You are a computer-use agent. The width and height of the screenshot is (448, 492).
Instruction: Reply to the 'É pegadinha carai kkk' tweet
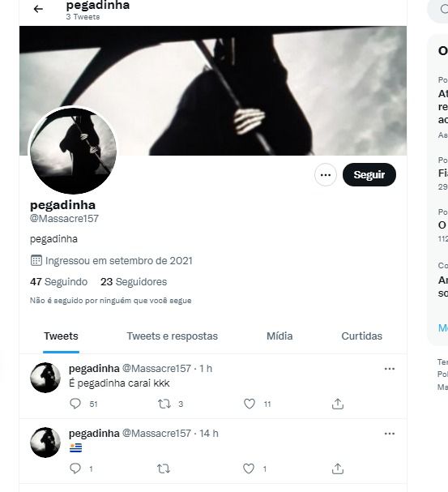[75, 404]
